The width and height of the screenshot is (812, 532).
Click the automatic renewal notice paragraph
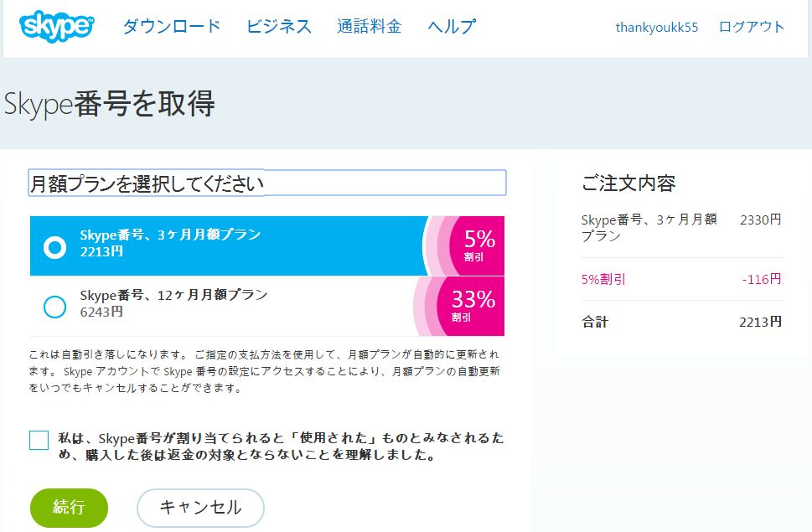(x=265, y=371)
